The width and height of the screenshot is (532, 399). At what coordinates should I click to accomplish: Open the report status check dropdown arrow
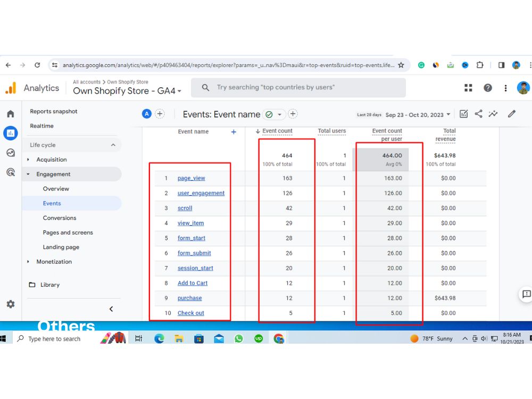pyautogui.click(x=280, y=115)
